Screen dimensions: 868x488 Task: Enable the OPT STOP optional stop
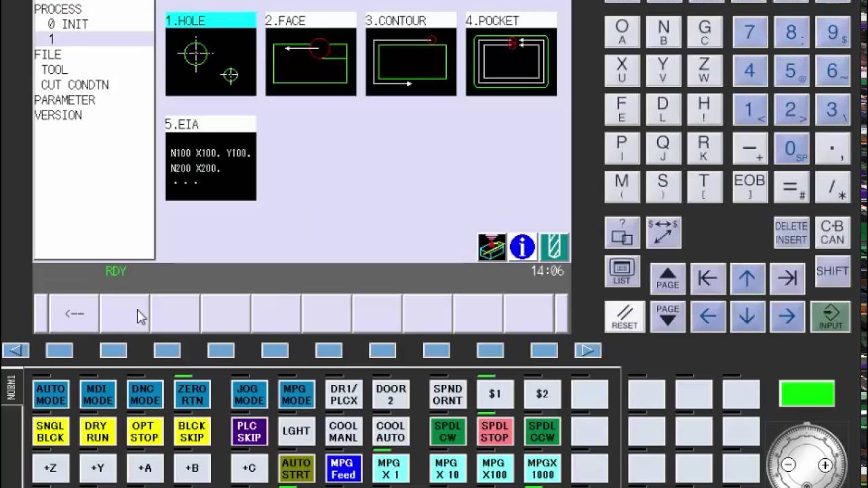(x=144, y=432)
